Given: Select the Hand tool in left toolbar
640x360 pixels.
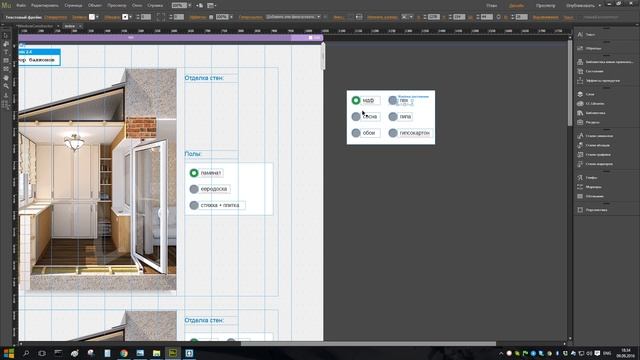Looking at the screenshot, I should pos(6,78).
